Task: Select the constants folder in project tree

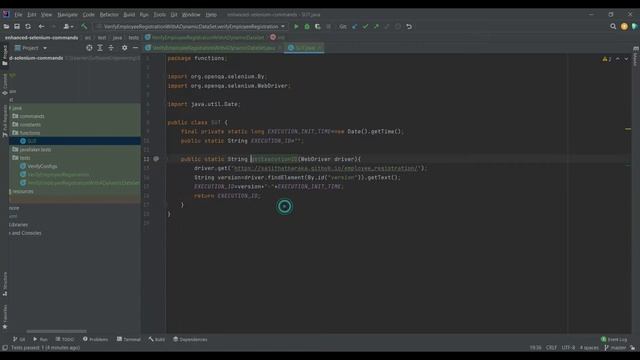Action: [30, 124]
